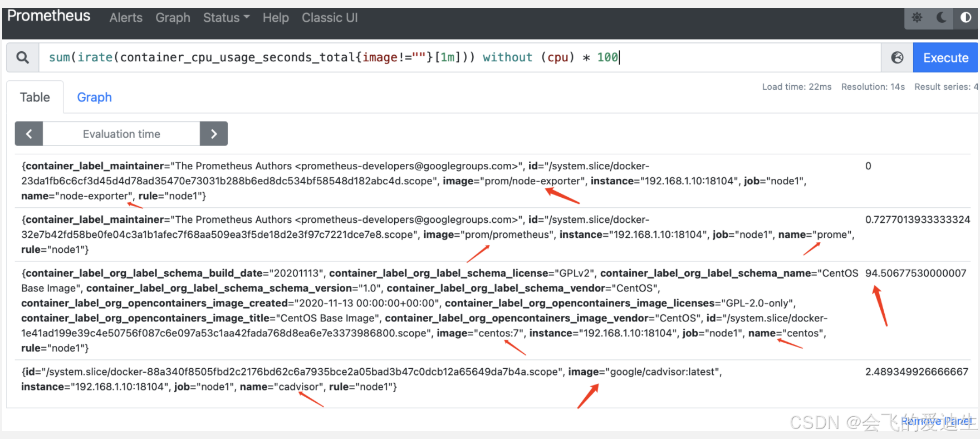Click the Prometheus brand logo

tap(48, 16)
